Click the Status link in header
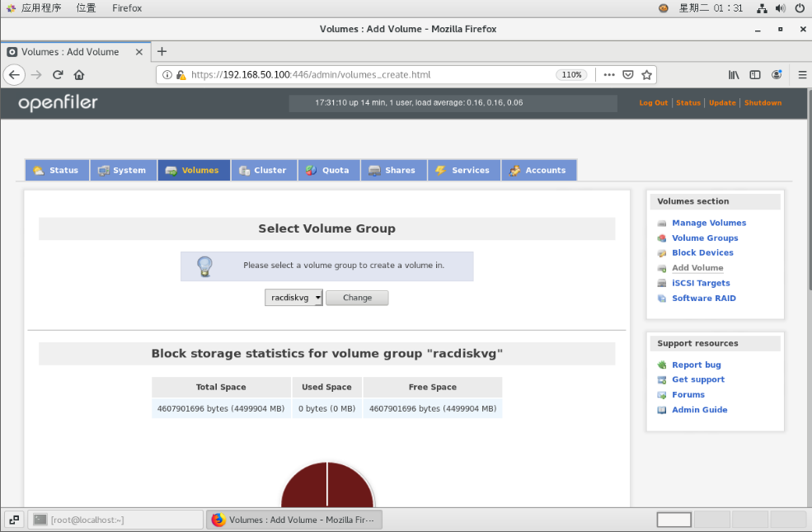812x532 pixels. (x=688, y=102)
